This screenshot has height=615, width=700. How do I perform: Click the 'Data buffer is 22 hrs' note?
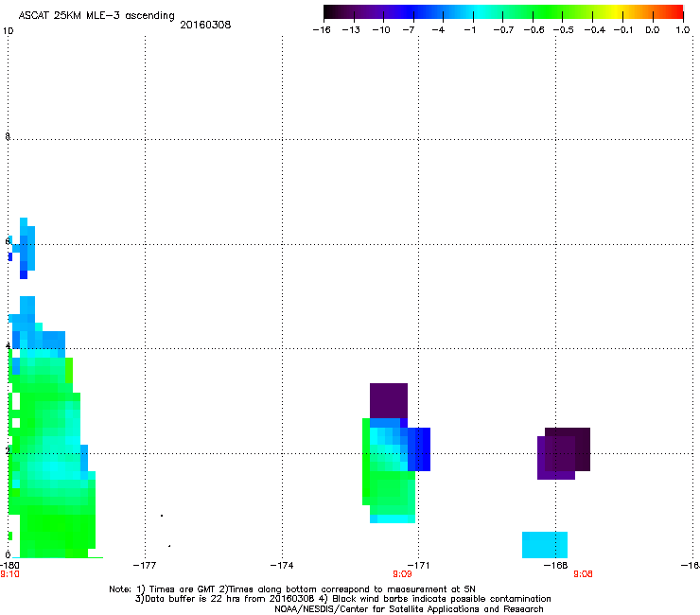(x=342, y=599)
